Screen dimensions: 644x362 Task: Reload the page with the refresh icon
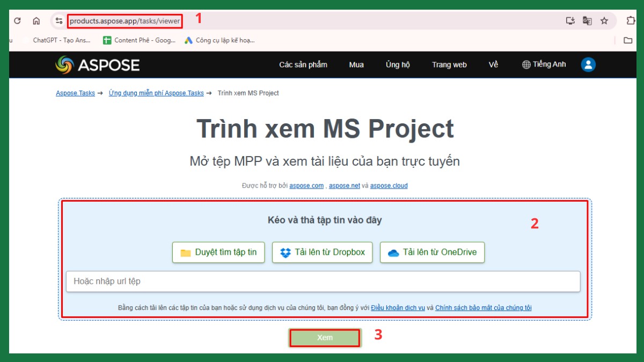[x=18, y=21]
